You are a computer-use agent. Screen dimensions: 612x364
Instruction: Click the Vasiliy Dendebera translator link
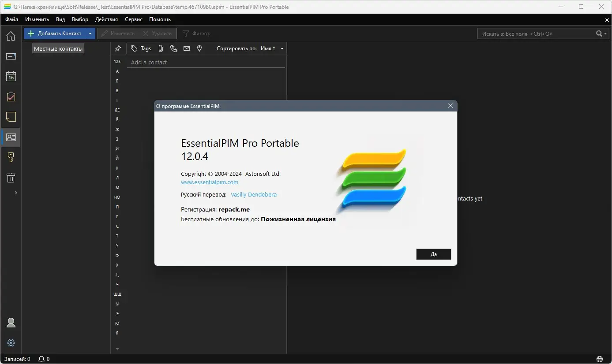[x=254, y=194]
